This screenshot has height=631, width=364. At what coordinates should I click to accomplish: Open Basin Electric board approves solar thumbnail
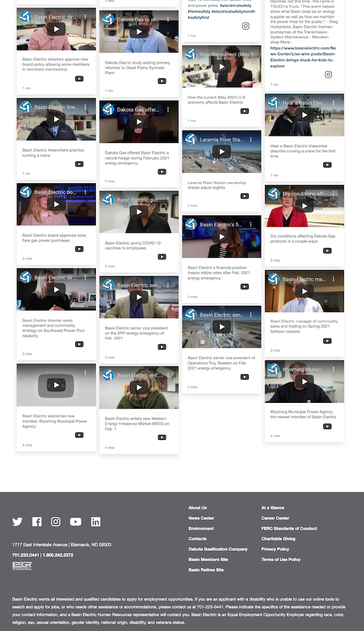pyautogui.click(x=56, y=204)
